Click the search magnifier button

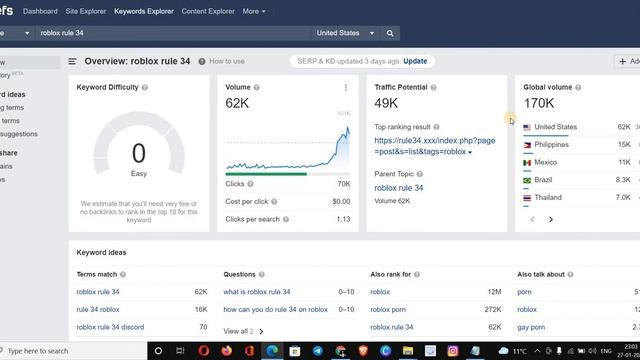(x=390, y=33)
